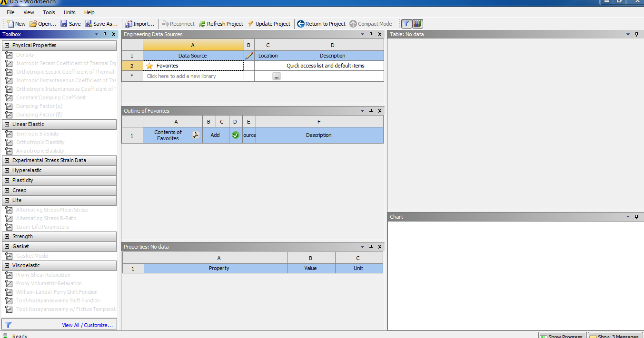Select the Isotropic Elasticity toolbox item
Viewport: 644px width, 338px height.
point(38,134)
